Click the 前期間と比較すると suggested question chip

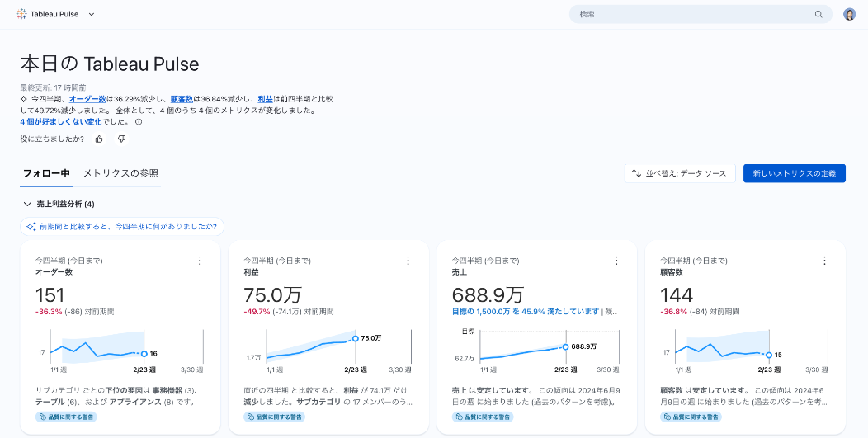(122, 227)
